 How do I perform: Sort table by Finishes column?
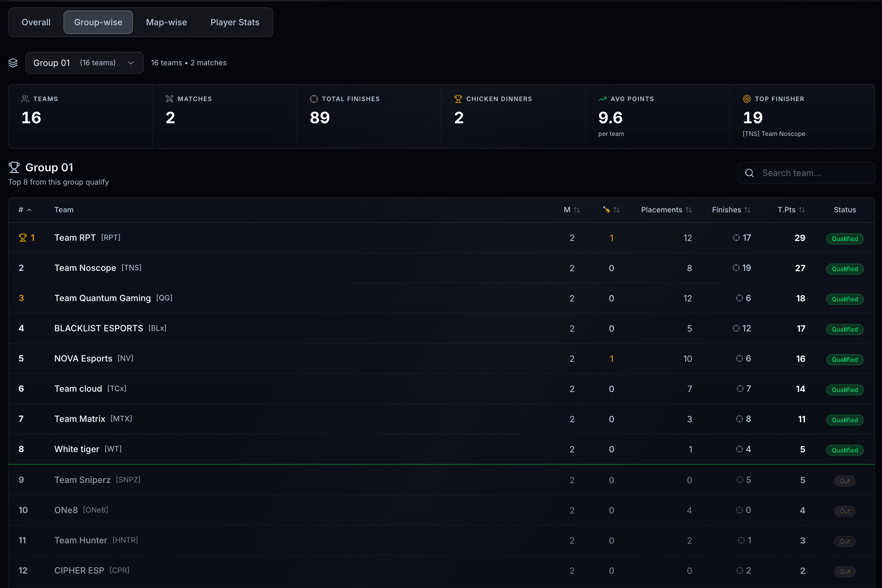click(x=731, y=210)
